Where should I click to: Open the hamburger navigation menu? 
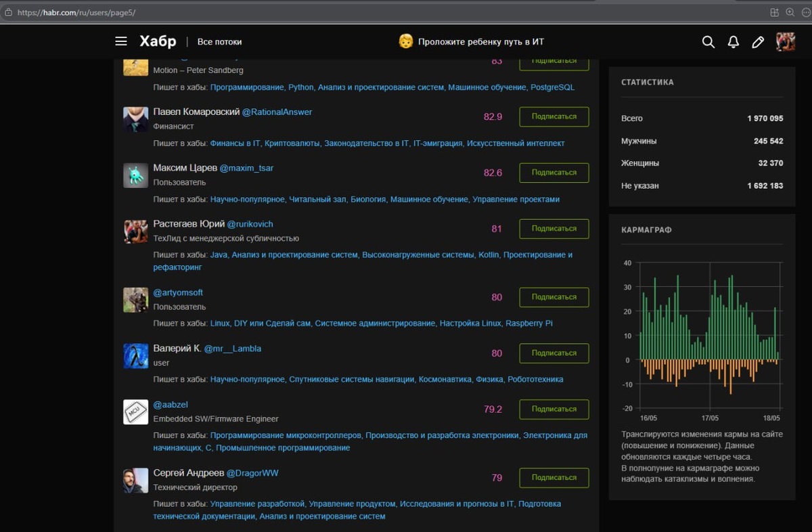121,41
